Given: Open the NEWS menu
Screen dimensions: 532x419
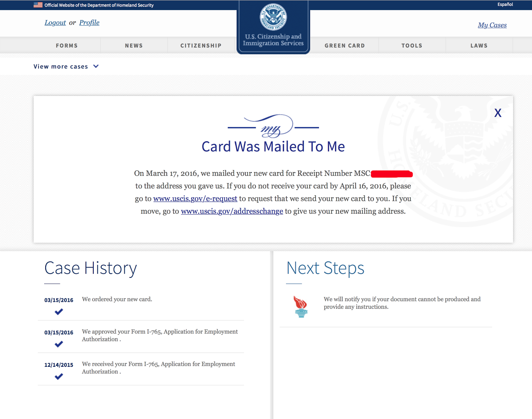Looking at the screenshot, I should click(134, 46).
